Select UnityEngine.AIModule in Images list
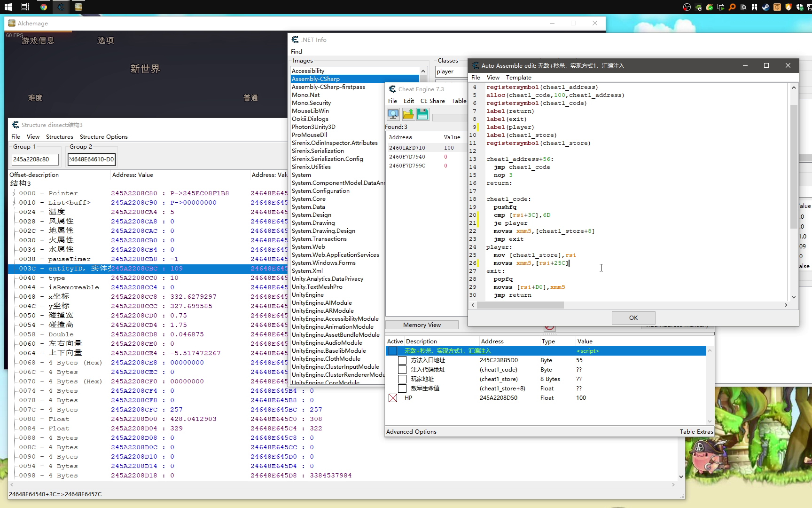 click(337, 303)
